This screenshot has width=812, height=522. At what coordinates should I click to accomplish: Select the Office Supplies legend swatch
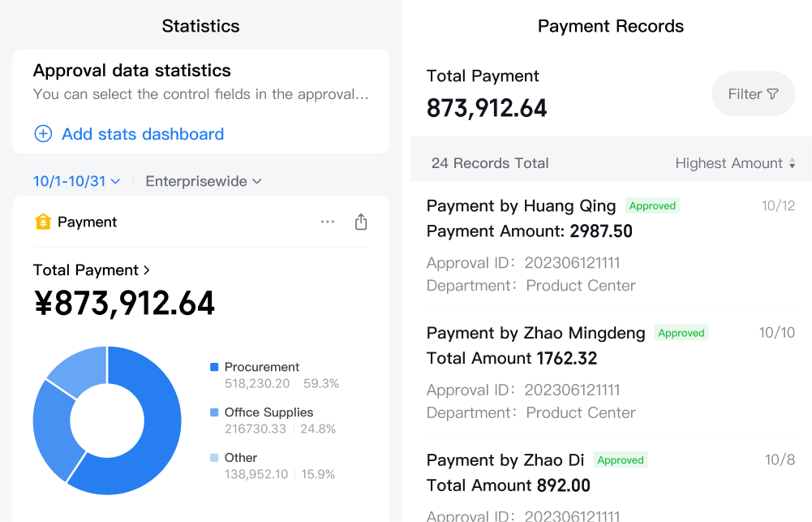214,412
